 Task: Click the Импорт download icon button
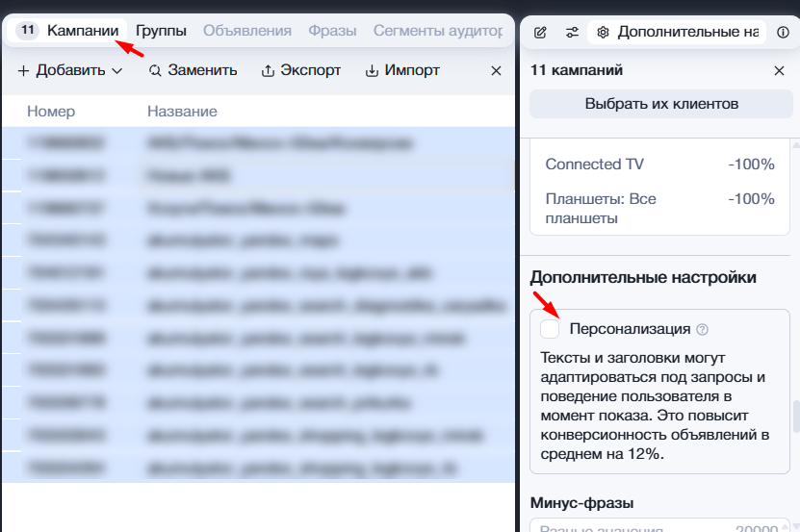tap(402, 70)
